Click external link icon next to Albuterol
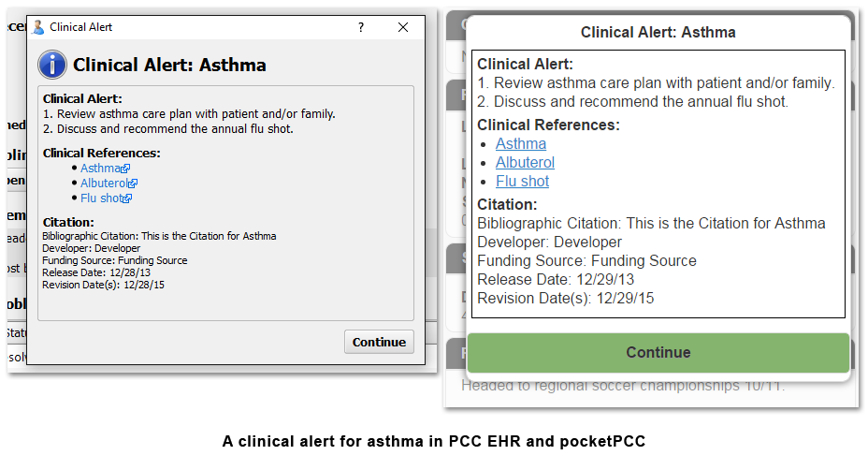 (133, 184)
